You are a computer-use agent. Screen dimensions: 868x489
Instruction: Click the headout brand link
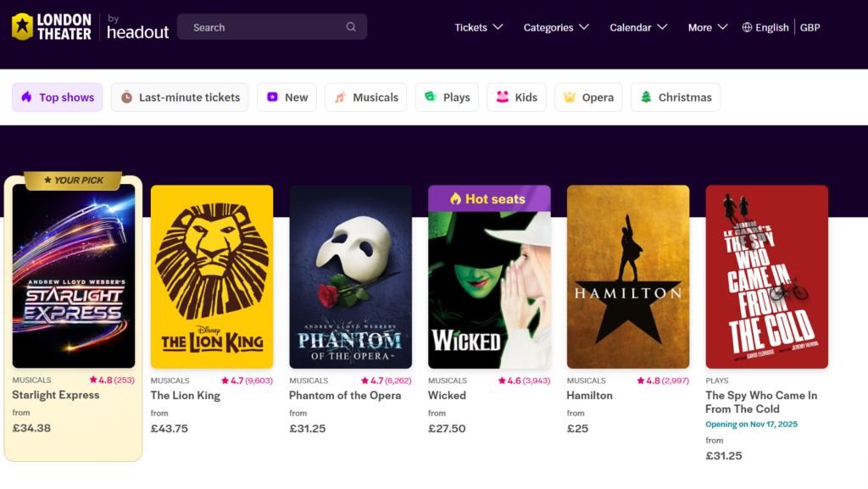pyautogui.click(x=137, y=27)
